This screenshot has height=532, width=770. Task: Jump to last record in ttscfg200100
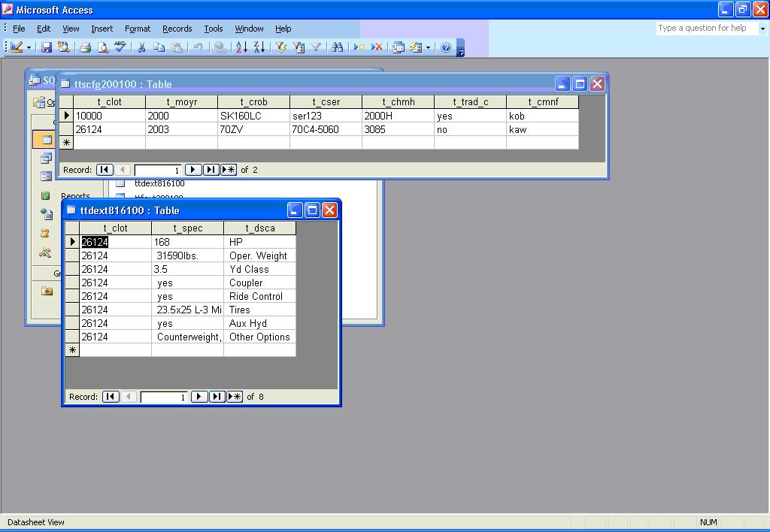[x=211, y=170]
